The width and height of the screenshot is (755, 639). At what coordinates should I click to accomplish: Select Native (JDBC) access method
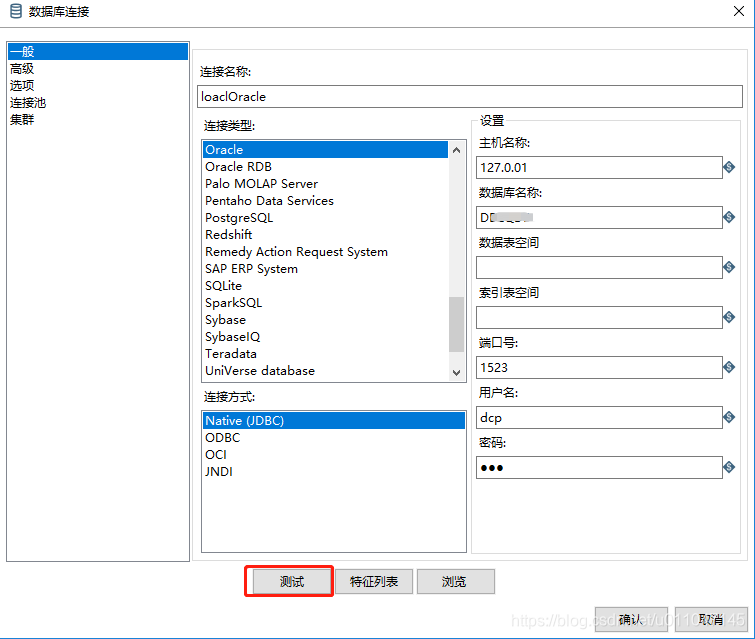pyautogui.click(x=334, y=420)
